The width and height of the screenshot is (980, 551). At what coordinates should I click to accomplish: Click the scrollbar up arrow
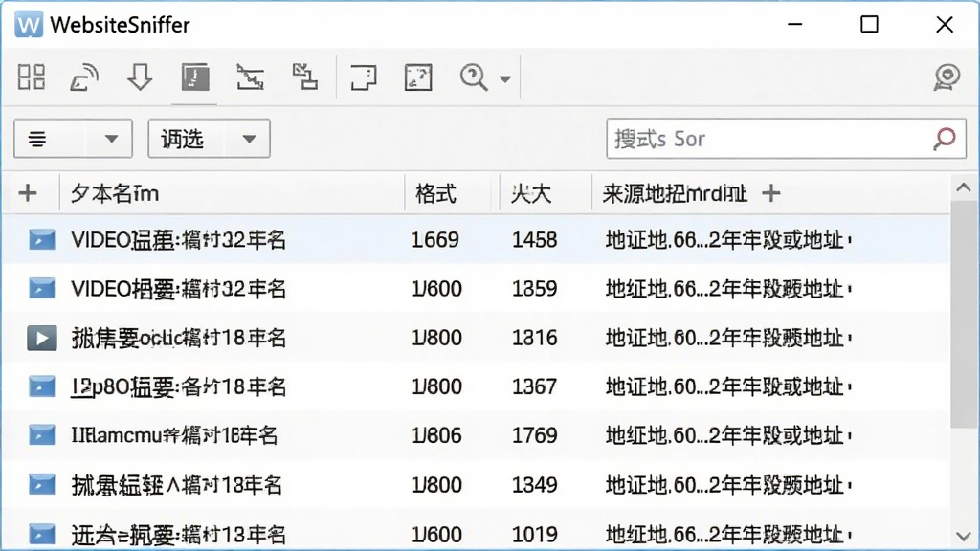pyautogui.click(x=964, y=187)
